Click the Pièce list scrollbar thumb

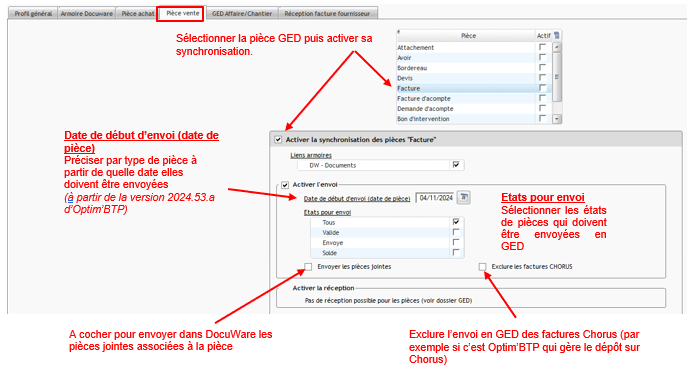[x=557, y=77]
